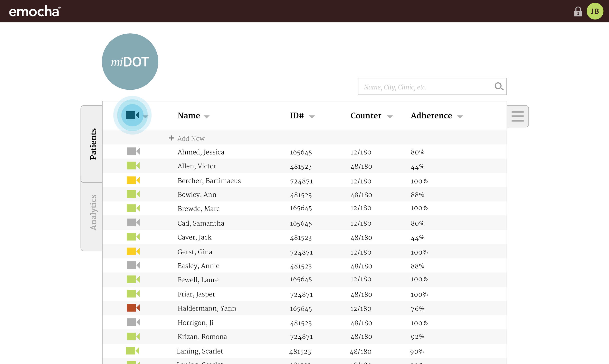Viewport: 609px width, 364px height.
Task: Click Name column header
Action: [189, 115]
